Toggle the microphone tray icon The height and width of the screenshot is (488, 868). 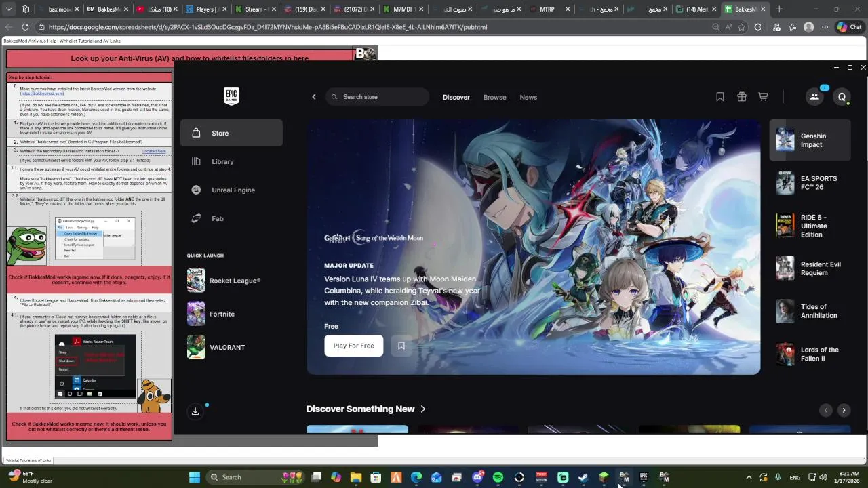(778, 477)
